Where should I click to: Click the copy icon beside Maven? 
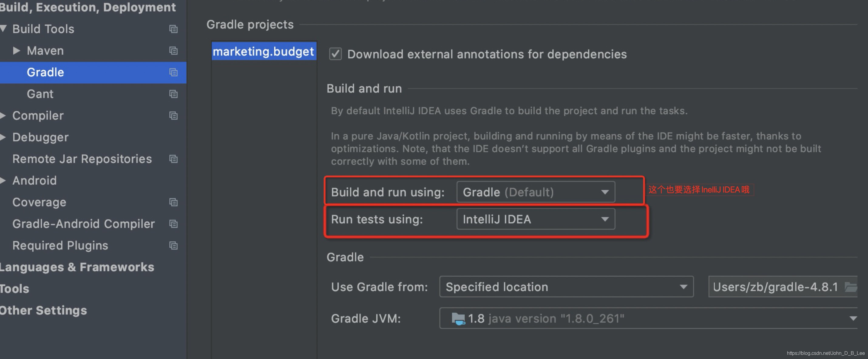(x=173, y=51)
